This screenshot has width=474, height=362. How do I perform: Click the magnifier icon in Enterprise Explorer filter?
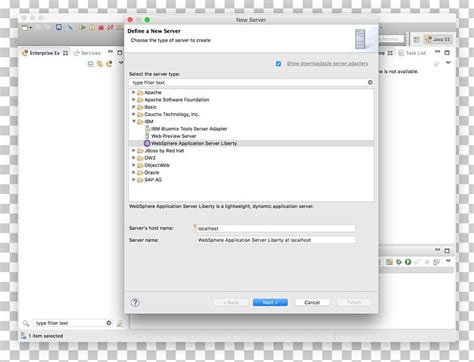[x=26, y=323]
